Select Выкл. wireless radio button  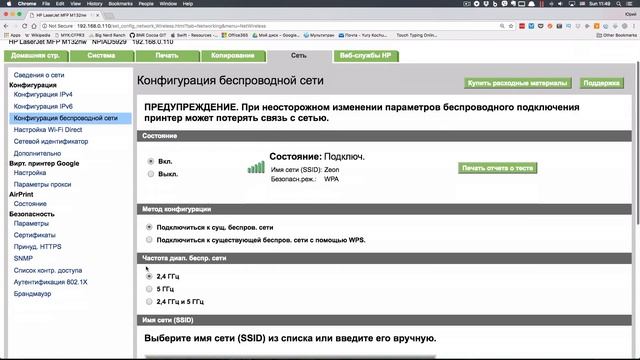click(x=151, y=174)
